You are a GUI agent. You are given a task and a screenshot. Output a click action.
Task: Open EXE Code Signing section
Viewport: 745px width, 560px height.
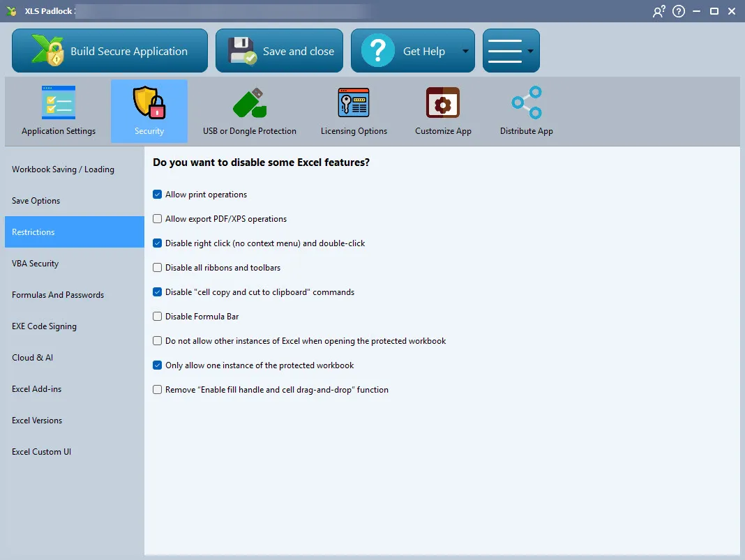tap(75, 326)
